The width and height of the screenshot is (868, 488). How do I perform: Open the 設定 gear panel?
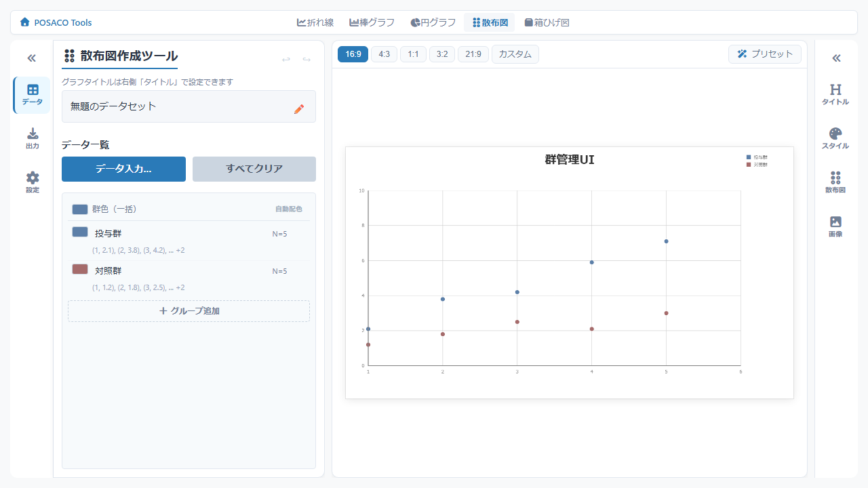[32, 182]
